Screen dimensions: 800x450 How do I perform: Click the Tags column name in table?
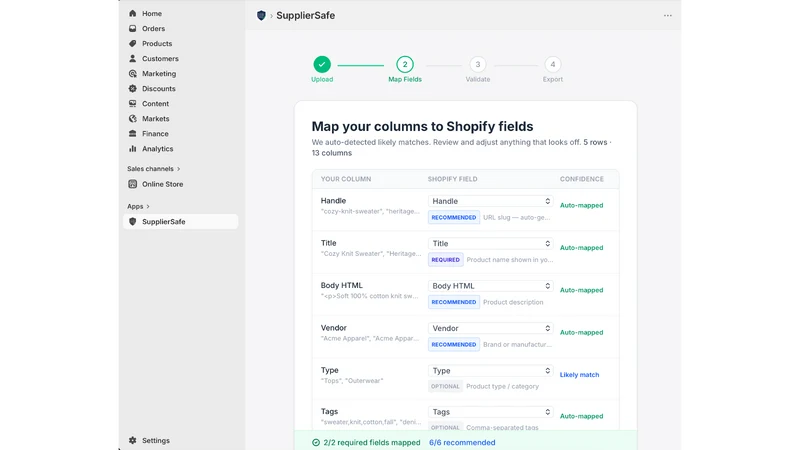pos(329,411)
